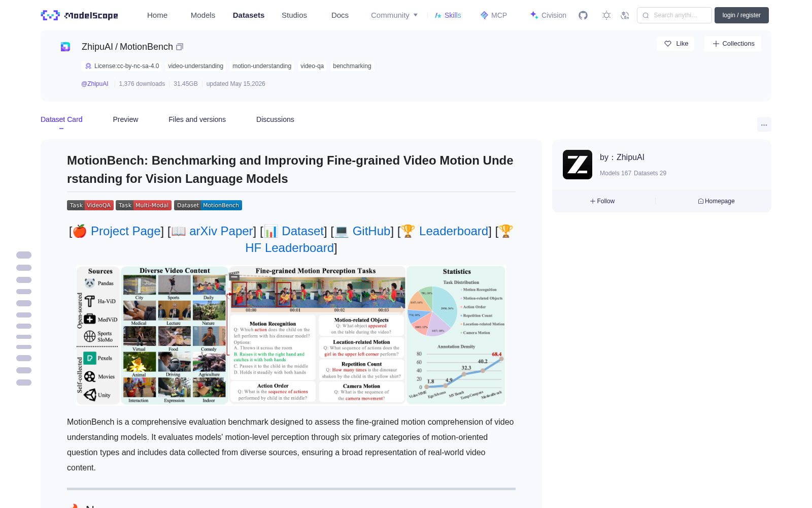Click the 'Datasets 29' text
This screenshot has height=508, width=812.
[x=650, y=173]
